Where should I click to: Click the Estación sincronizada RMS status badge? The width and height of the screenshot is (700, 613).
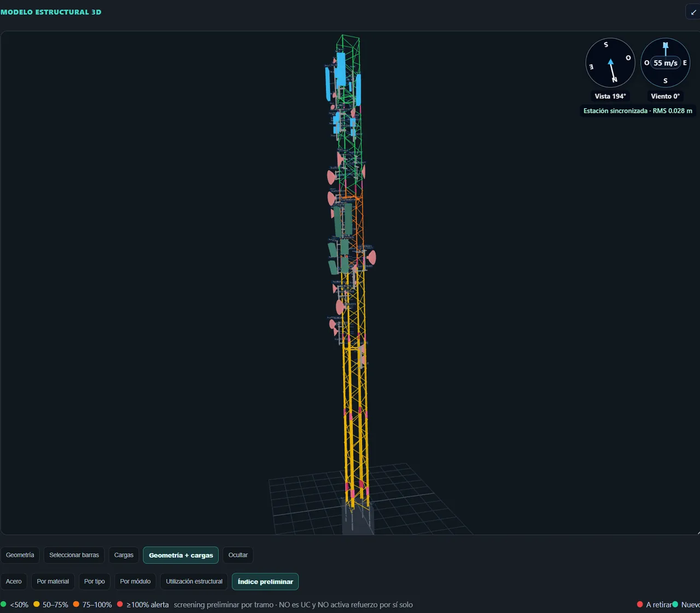[638, 111]
